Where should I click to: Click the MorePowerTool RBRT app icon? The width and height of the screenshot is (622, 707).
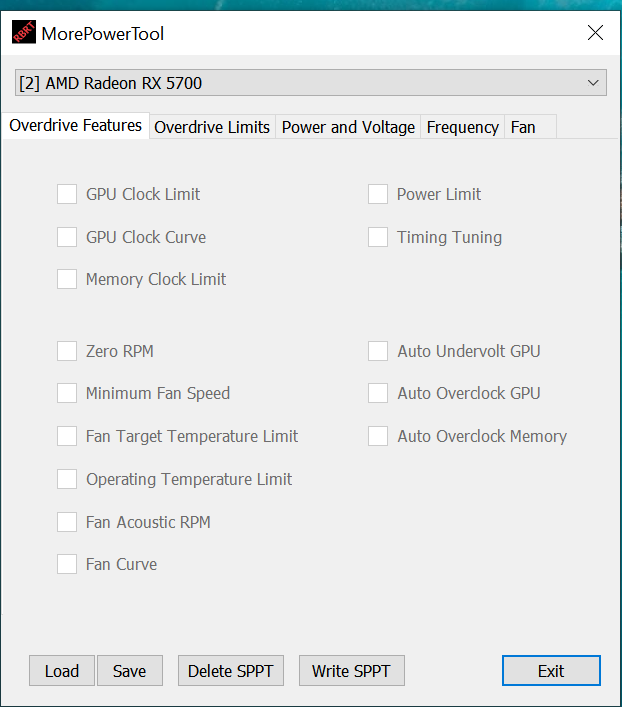click(x=23, y=33)
